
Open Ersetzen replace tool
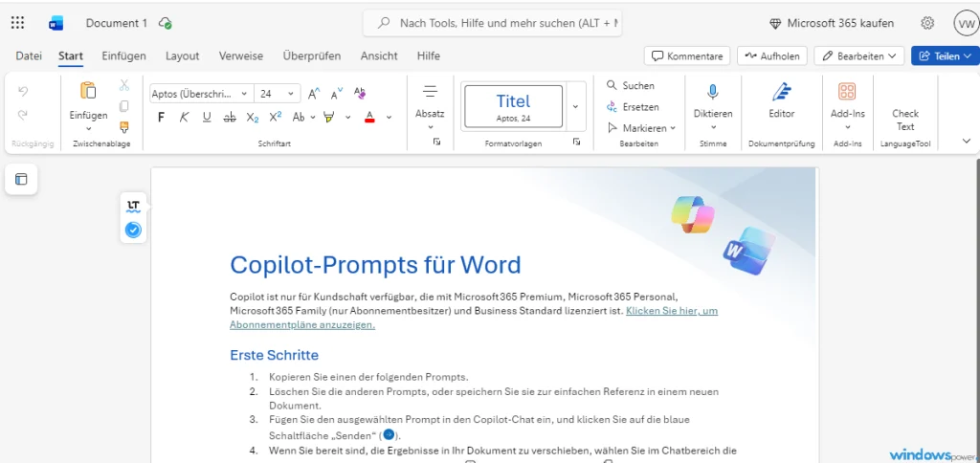click(x=633, y=107)
